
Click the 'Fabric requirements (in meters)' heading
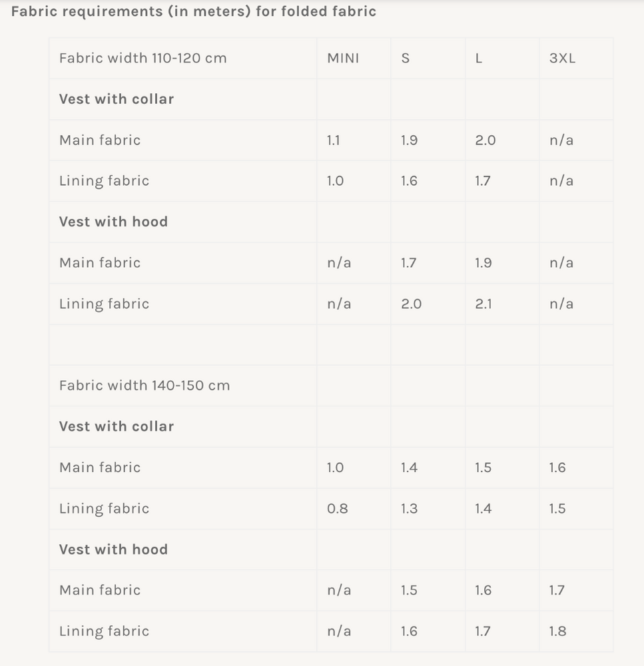pos(193,11)
